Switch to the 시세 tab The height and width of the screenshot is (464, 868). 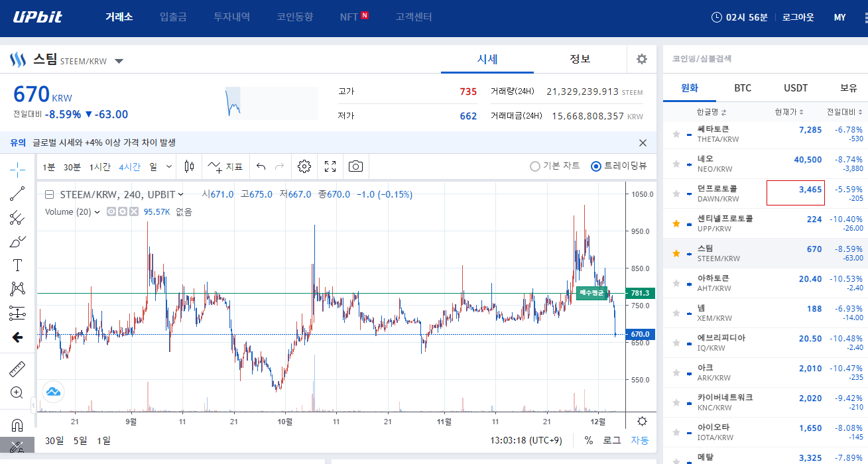pyautogui.click(x=487, y=59)
